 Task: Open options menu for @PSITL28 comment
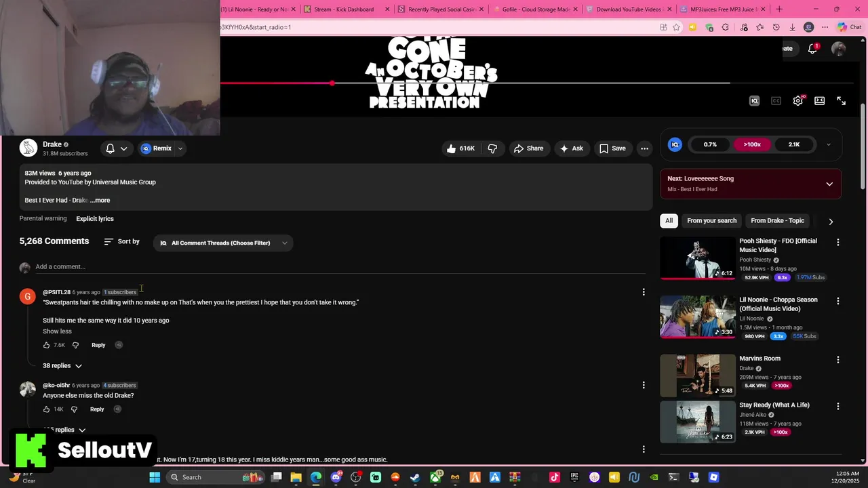tap(644, 292)
